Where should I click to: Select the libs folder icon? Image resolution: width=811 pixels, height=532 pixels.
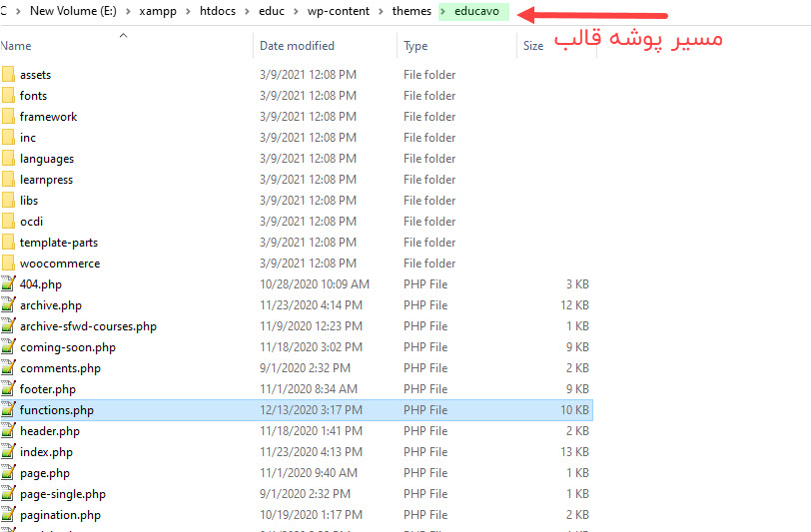click(8, 200)
